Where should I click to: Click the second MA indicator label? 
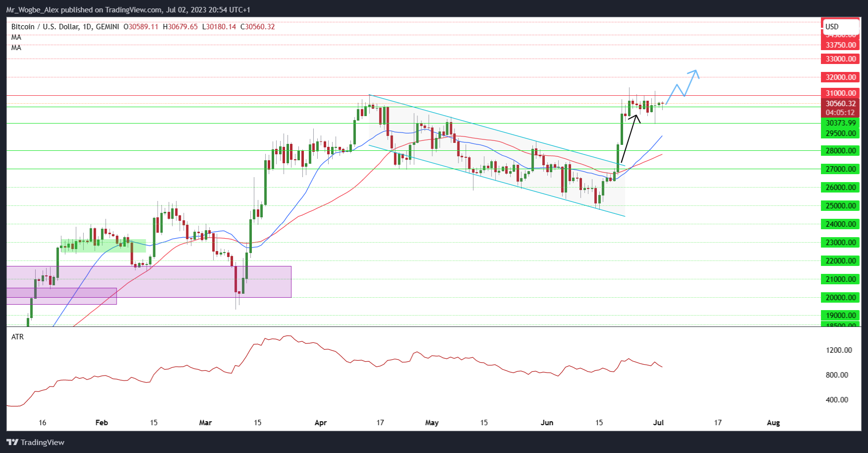pos(16,48)
